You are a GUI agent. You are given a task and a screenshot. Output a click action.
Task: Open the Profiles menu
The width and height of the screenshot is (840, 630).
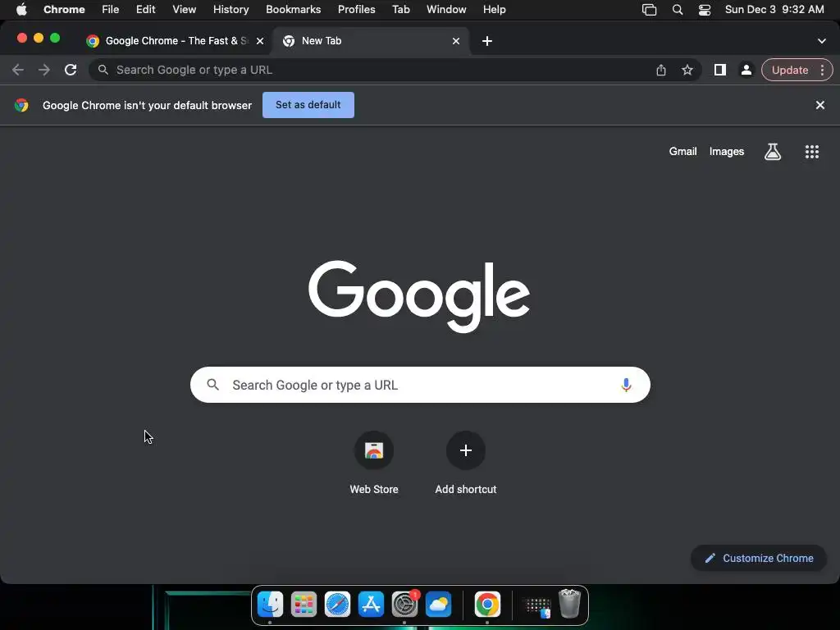[x=356, y=10]
